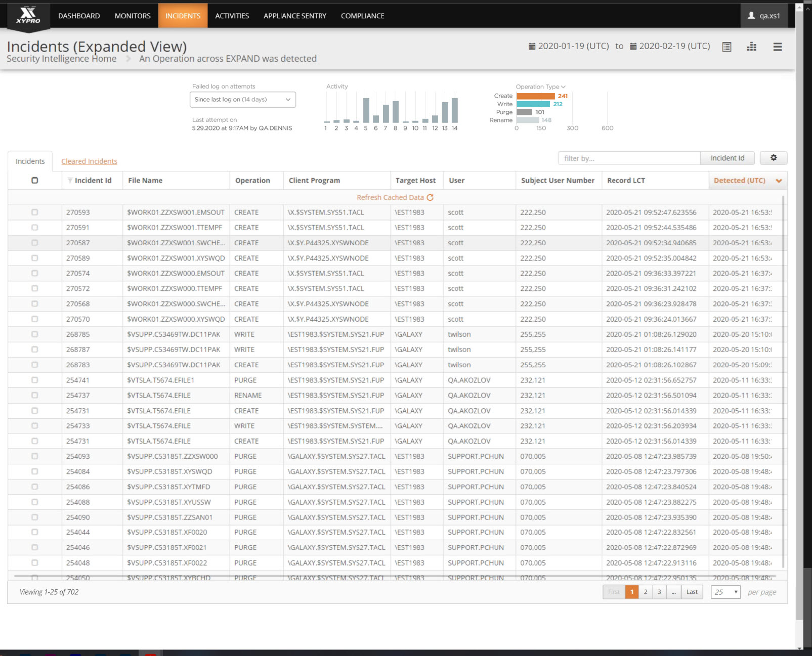Open the qa.xs1 user profile icon
The width and height of the screenshot is (812, 656).
click(x=751, y=16)
